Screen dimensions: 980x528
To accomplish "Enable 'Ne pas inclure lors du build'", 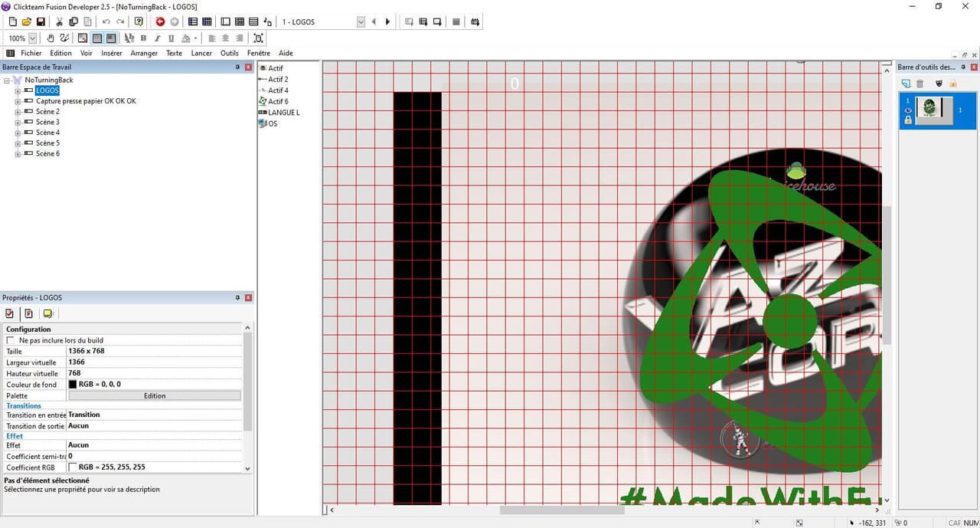I will point(11,340).
